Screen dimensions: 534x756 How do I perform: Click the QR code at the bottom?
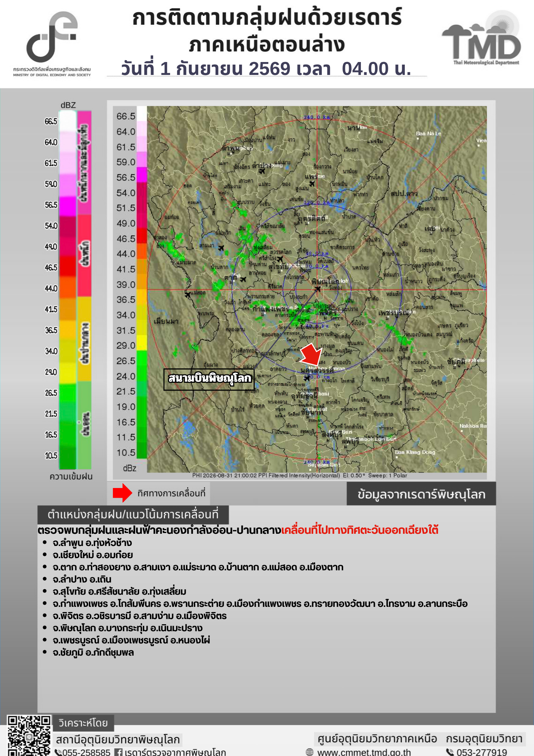click(x=29, y=736)
